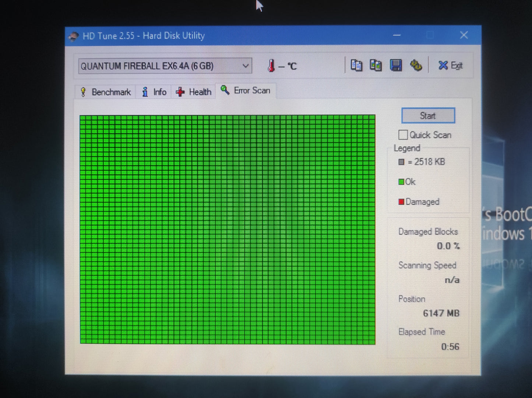Click the thermometer temperature icon
This screenshot has width=532, height=398.
click(271, 65)
